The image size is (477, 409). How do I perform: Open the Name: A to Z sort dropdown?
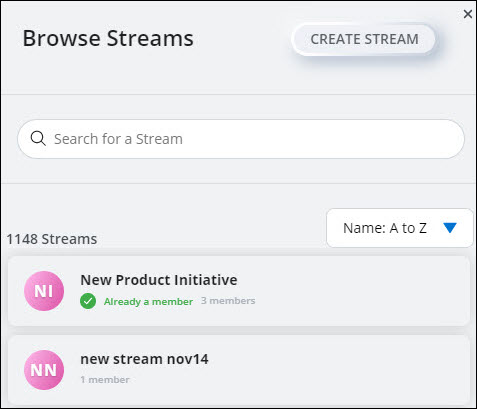click(x=400, y=228)
